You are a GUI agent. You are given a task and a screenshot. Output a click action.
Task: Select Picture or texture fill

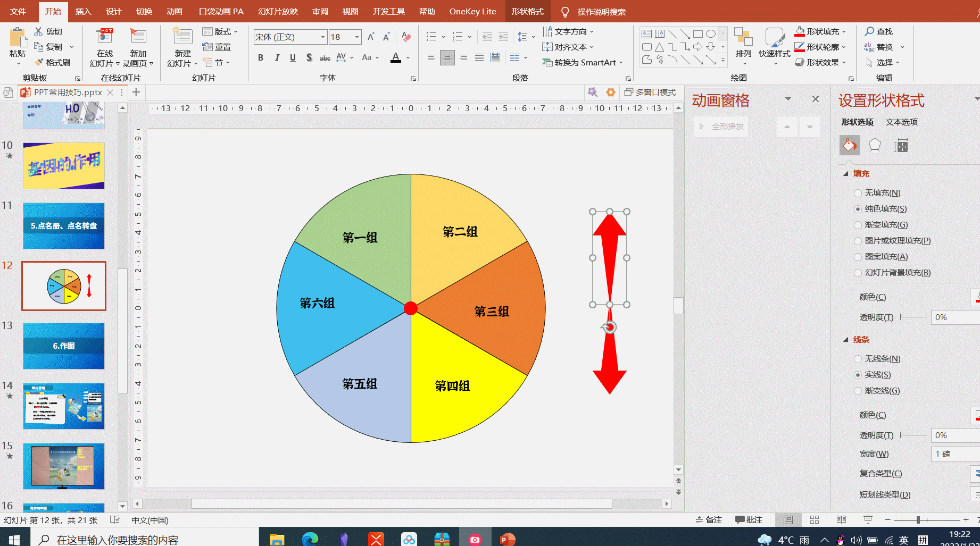pos(892,241)
